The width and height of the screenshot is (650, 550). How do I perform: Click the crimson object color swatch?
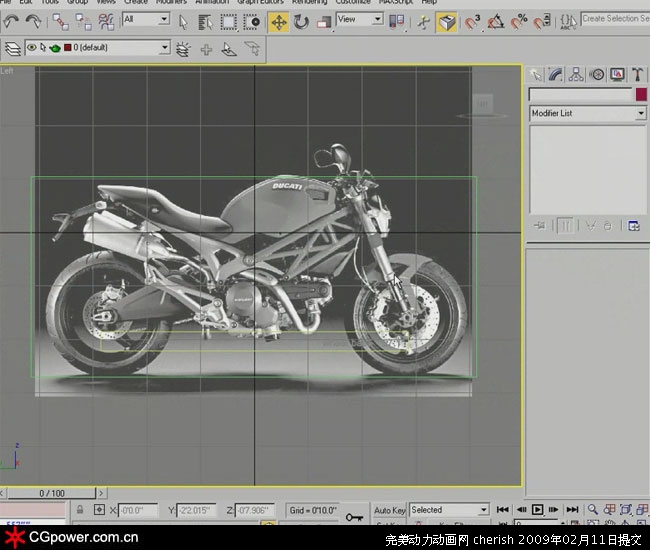(x=641, y=94)
